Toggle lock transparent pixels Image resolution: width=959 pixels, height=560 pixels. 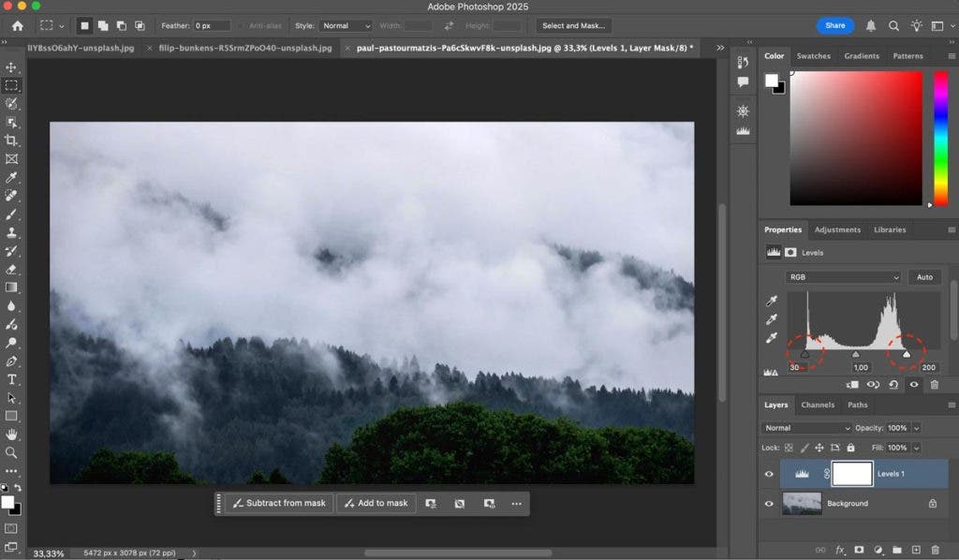point(789,448)
